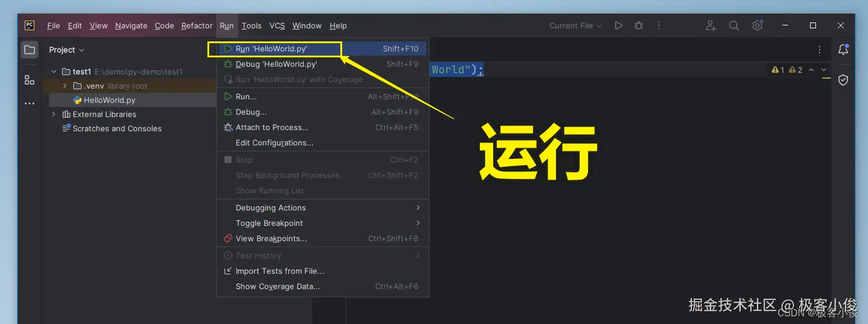Expand External Libraries node
The height and width of the screenshot is (324, 868).
(x=54, y=114)
